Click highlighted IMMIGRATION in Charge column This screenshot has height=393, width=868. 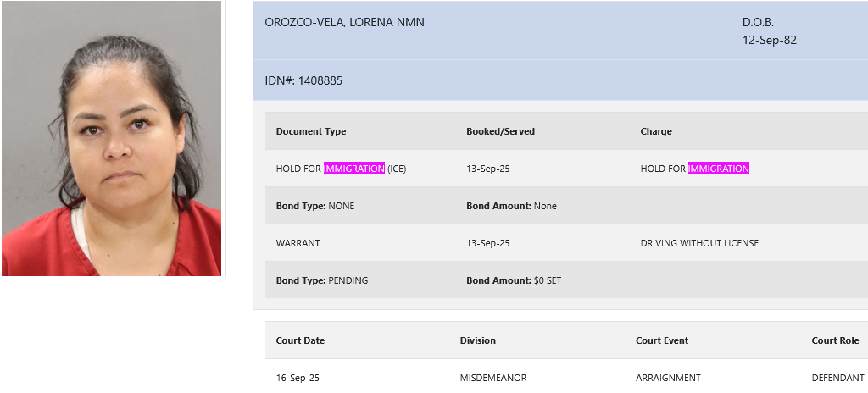point(719,169)
